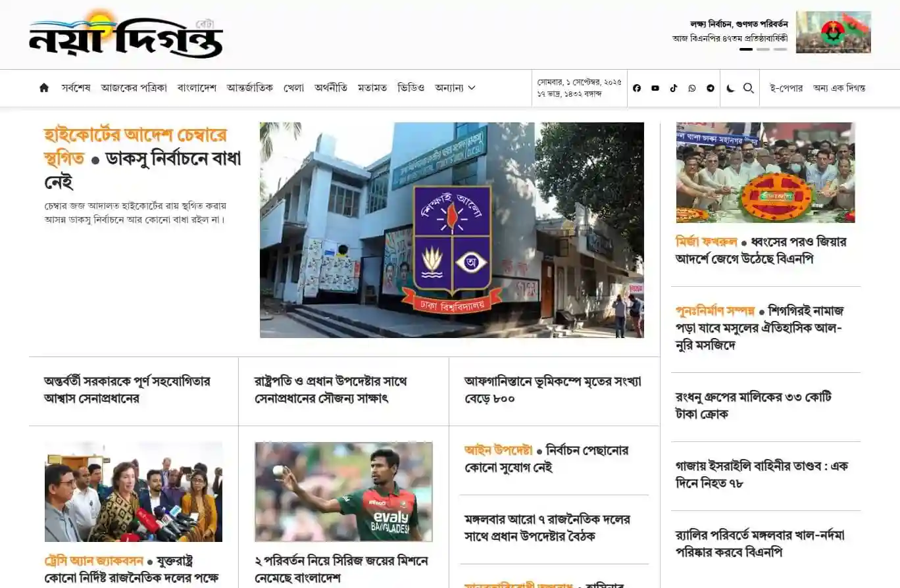Open the search magnifier icon
This screenshot has width=900, height=588.
[x=749, y=87]
